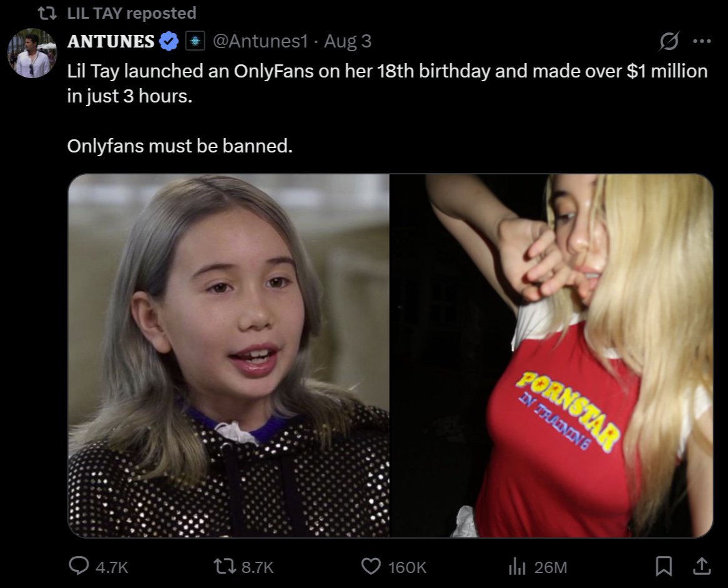Click the blue verified badge
This screenshot has width=728, height=588.
(169, 41)
